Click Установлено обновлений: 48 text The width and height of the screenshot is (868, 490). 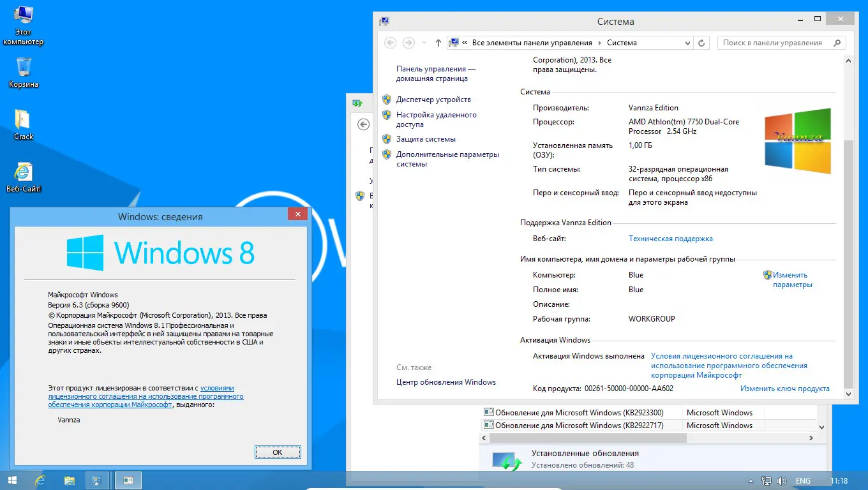583,465
